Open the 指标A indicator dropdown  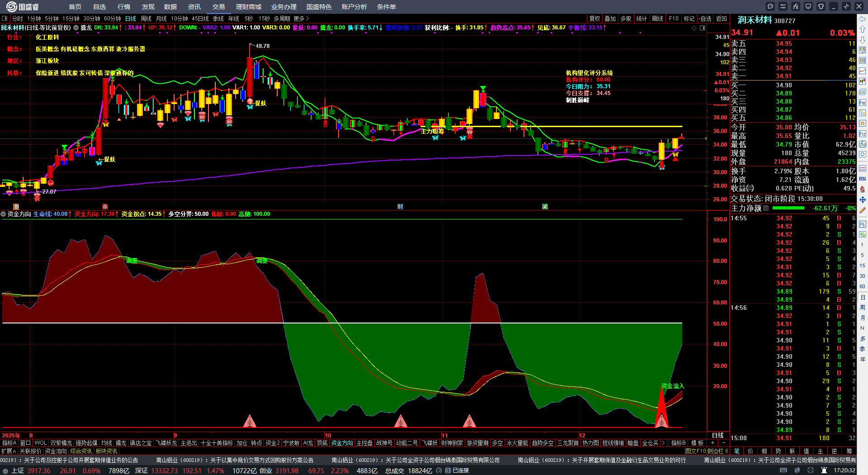pyautogui.click(x=9, y=443)
